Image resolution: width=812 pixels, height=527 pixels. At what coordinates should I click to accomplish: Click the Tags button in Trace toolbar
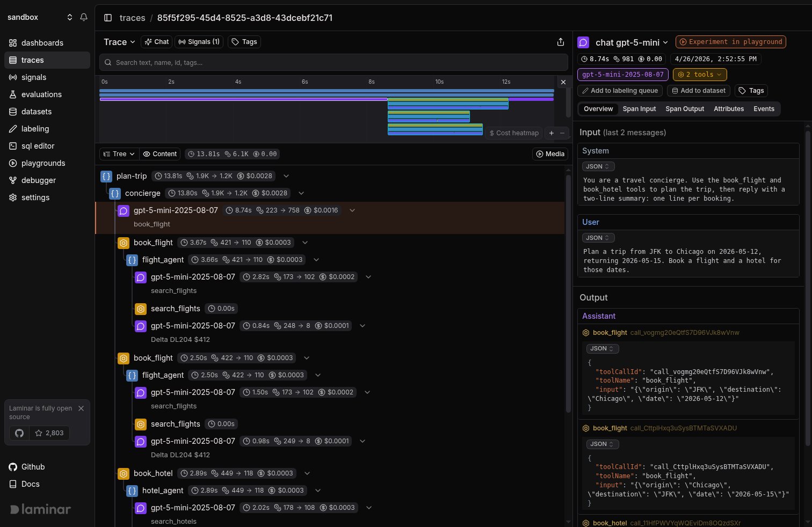pyautogui.click(x=244, y=42)
